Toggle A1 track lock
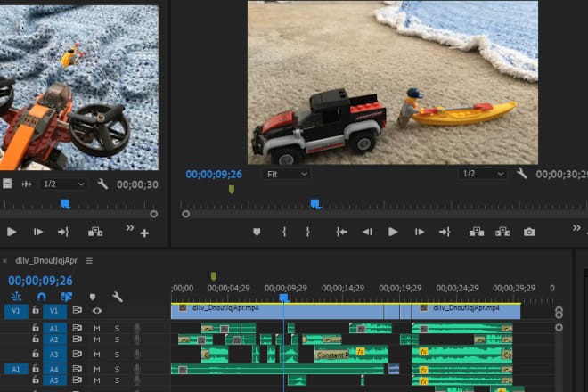 click(x=36, y=328)
